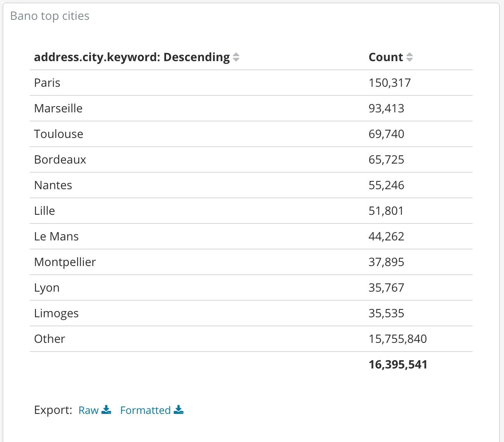Click the Raw export download icon
The width and height of the screenshot is (504, 442).
point(107,410)
